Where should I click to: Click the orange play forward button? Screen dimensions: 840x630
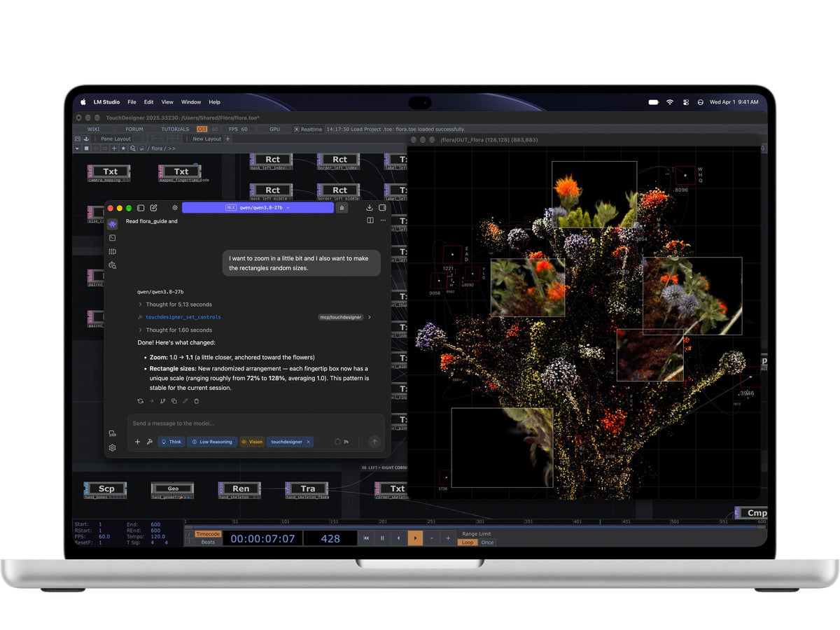tap(415, 538)
